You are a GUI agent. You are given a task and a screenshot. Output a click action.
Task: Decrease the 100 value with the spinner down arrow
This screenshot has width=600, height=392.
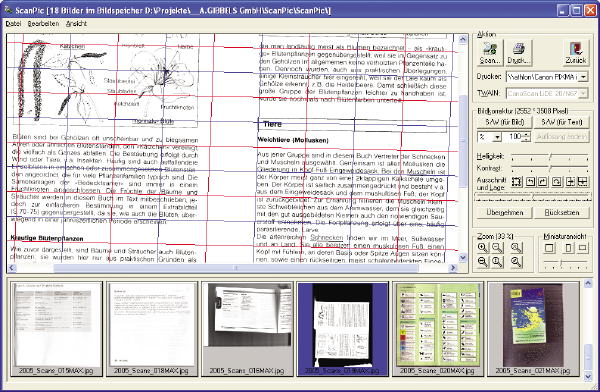[x=527, y=139]
